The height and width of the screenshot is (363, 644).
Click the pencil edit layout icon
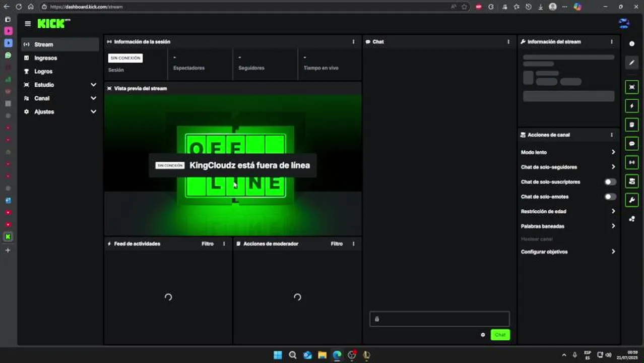(632, 63)
